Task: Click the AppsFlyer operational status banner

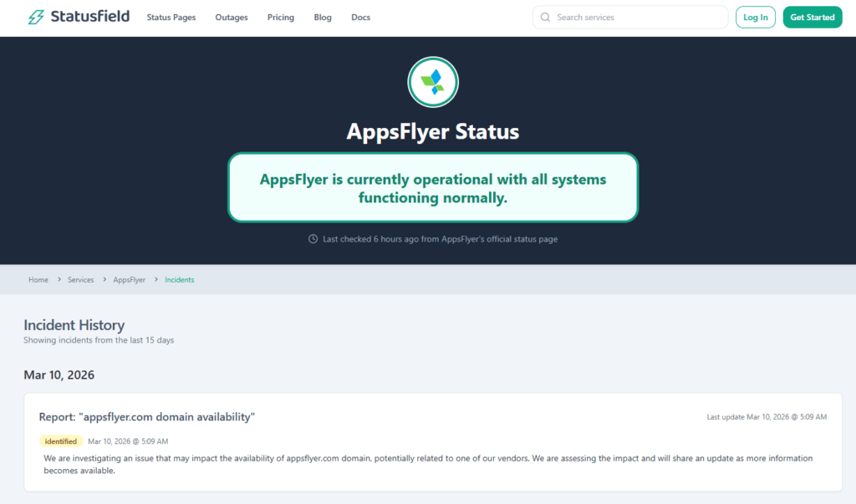Action: (433, 188)
